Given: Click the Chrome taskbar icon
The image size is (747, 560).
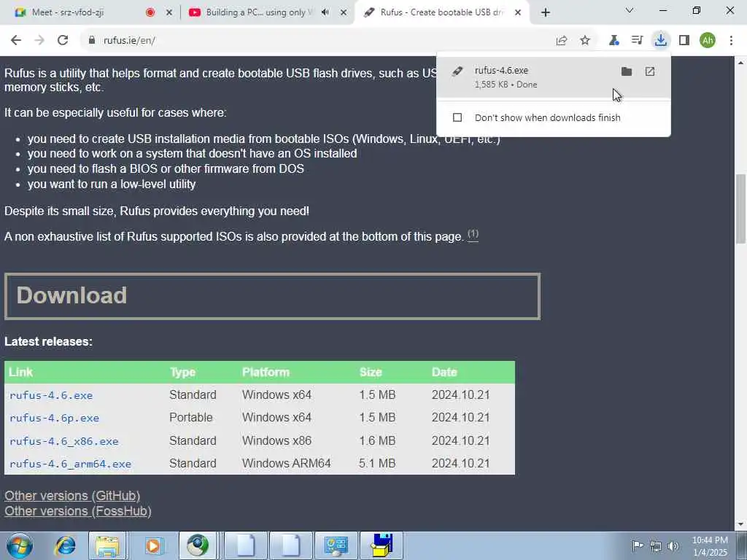Looking at the screenshot, I should pyautogui.click(x=198, y=545).
